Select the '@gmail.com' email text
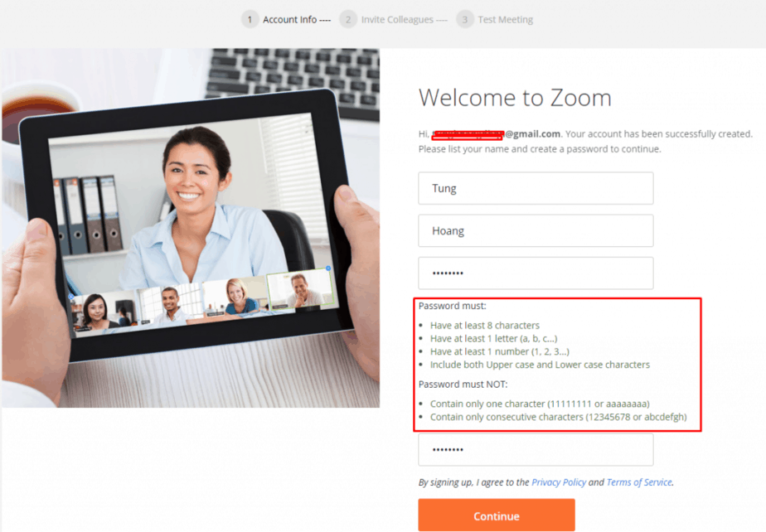The image size is (766, 532). click(x=532, y=134)
